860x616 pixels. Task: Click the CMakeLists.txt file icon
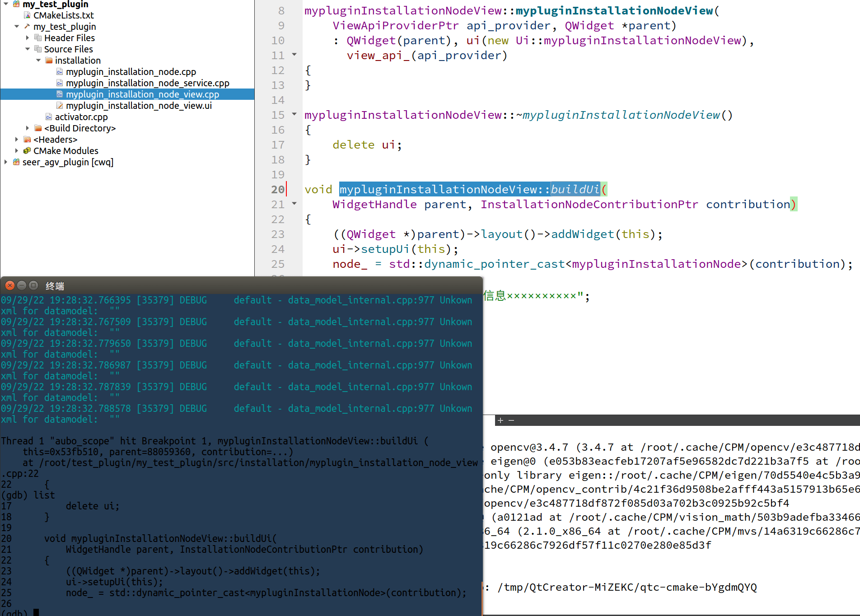tap(27, 15)
